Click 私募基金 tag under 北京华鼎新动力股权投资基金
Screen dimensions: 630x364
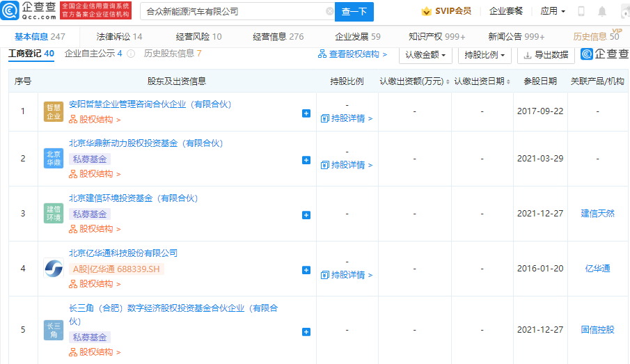[x=90, y=159]
